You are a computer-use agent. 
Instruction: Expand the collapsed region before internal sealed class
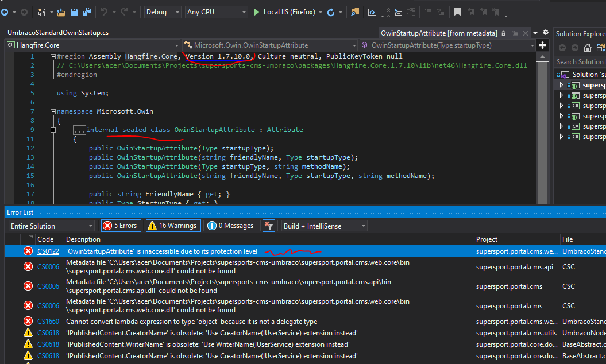click(53, 130)
